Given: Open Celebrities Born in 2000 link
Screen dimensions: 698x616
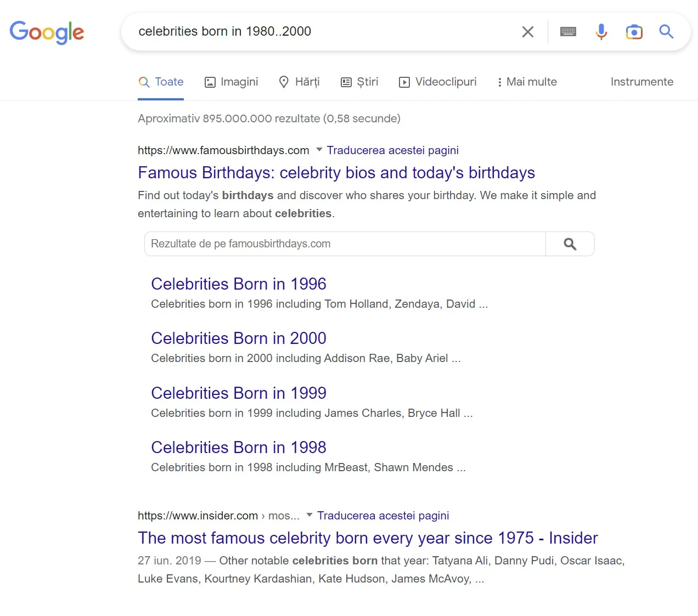Looking at the screenshot, I should pyautogui.click(x=239, y=338).
